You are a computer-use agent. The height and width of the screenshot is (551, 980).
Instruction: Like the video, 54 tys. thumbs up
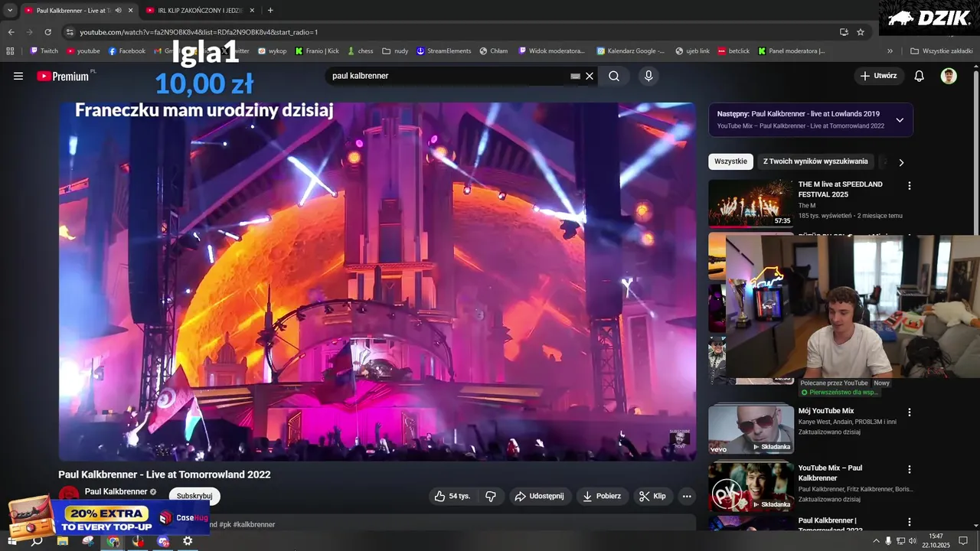click(x=452, y=496)
